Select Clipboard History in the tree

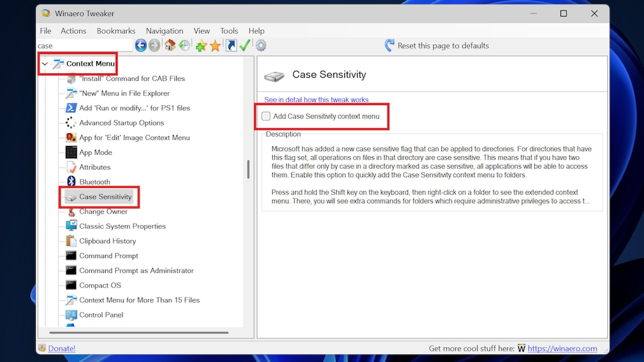pyautogui.click(x=107, y=241)
